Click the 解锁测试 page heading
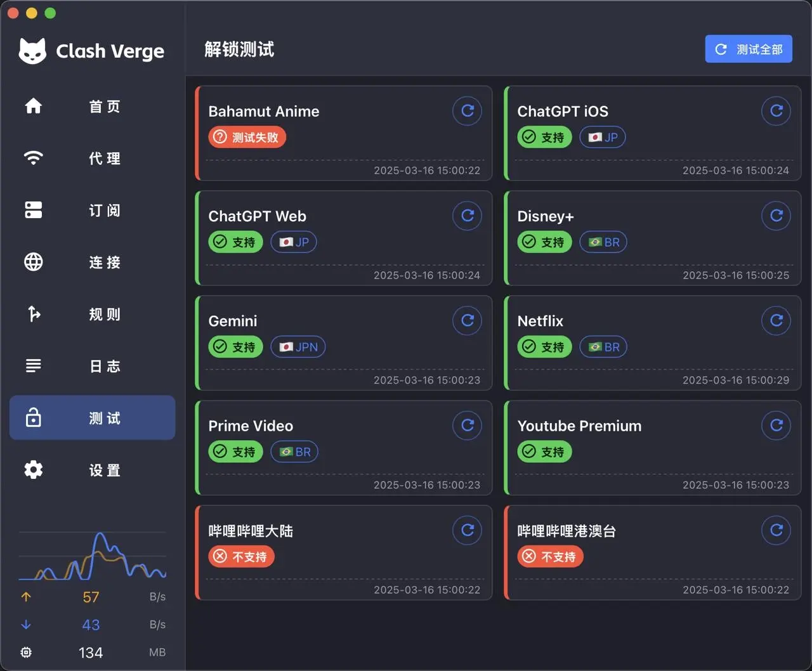The width and height of the screenshot is (812, 671). pos(239,49)
